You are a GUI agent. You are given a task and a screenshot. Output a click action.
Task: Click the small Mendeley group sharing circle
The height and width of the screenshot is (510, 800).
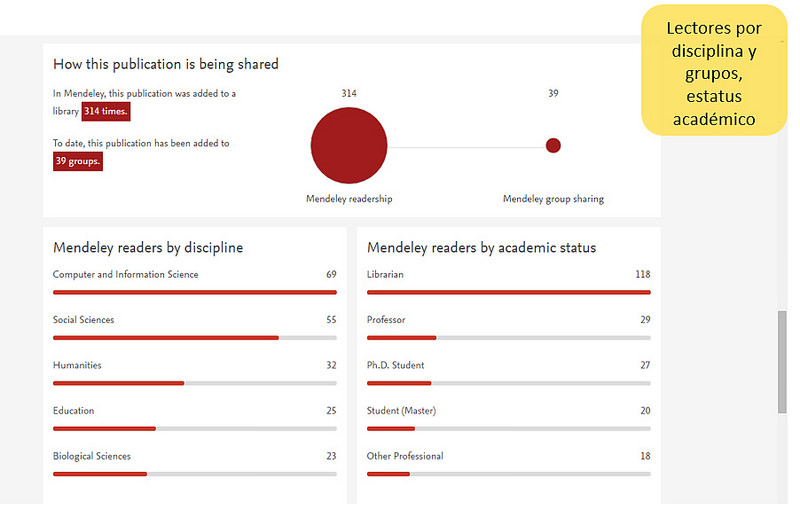tap(553, 146)
